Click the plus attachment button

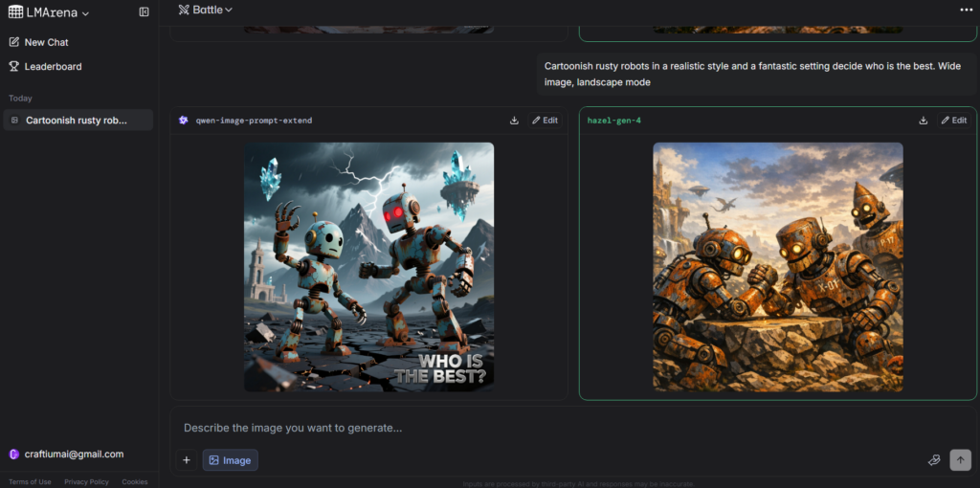187,460
